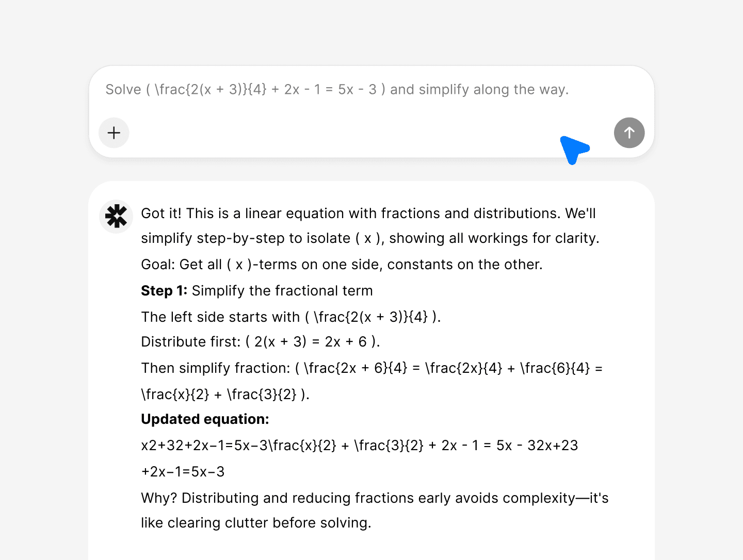Click the Step 1 label text

click(164, 290)
